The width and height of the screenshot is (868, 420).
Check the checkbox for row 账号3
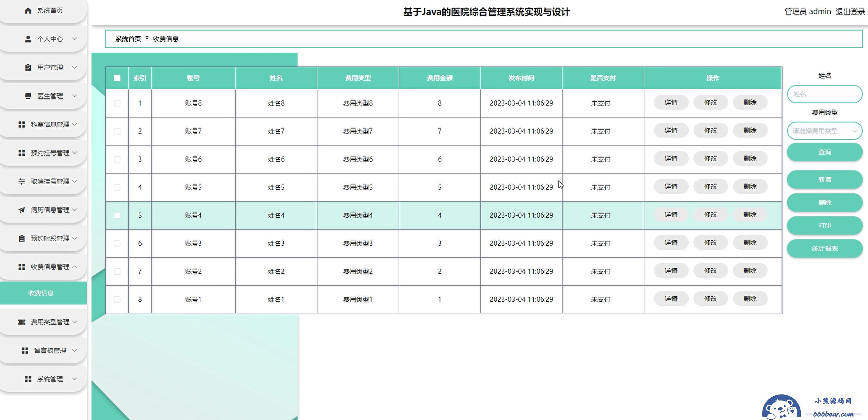[x=117, y=243]
